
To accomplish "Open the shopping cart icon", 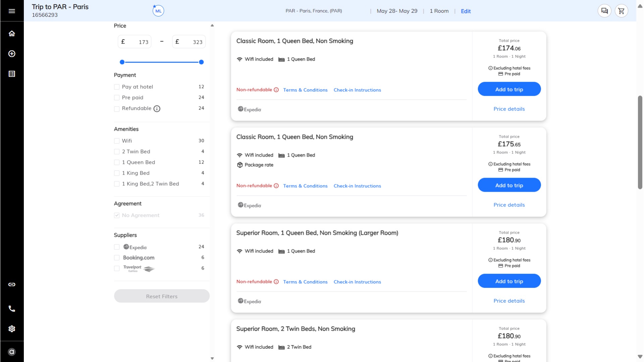I will point(621,11).
